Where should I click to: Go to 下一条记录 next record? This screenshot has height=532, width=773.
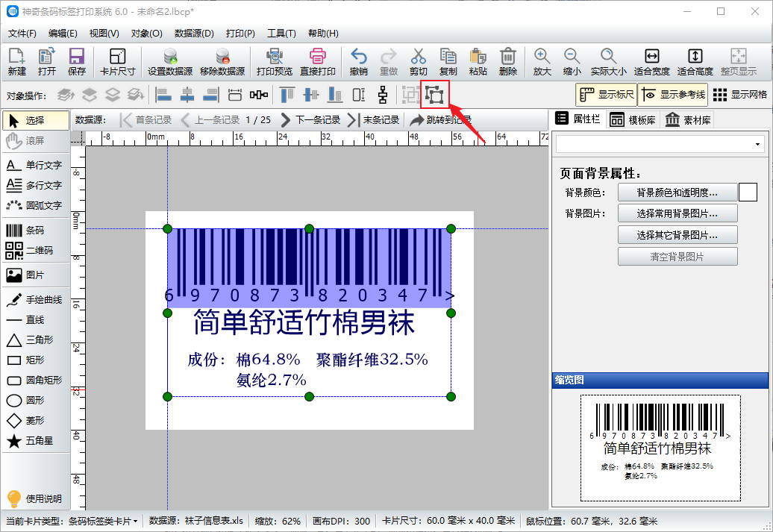(x=310, y=120)
